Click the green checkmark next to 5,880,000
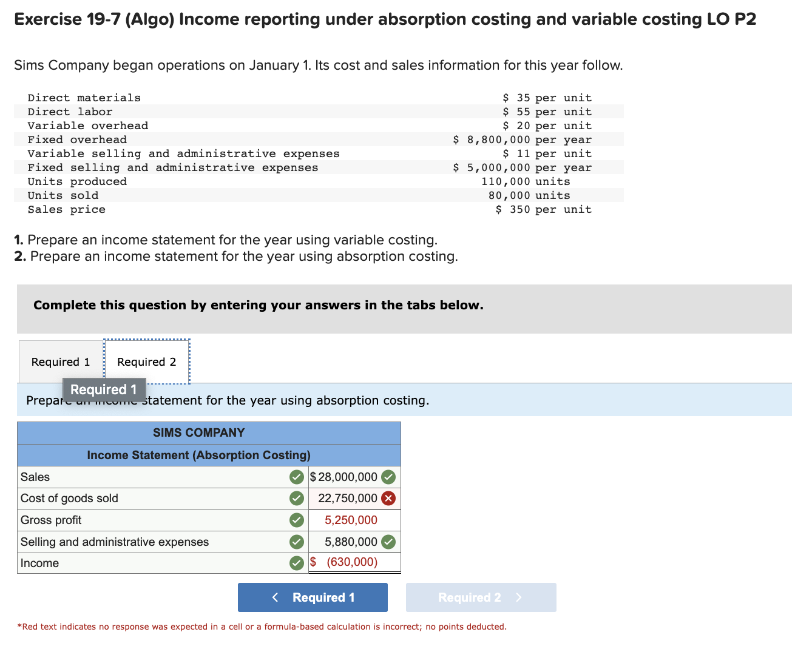The width and height of the screenshot is (812, 649). 389,542
